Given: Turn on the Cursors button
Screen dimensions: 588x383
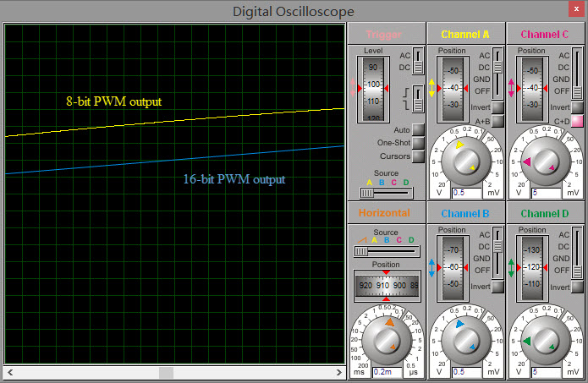Looking at the screenshot, I should tap(418, 156).
